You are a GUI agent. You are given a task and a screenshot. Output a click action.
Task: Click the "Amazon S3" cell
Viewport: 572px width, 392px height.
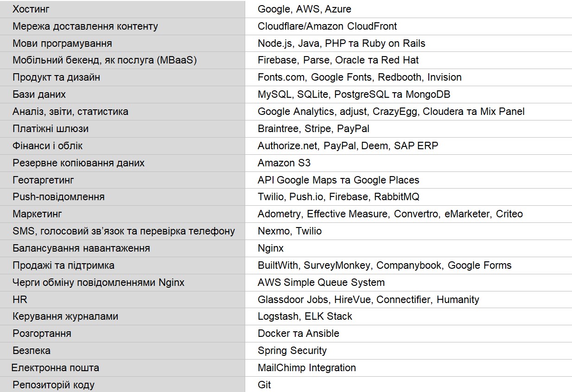(x=284, y=163)
